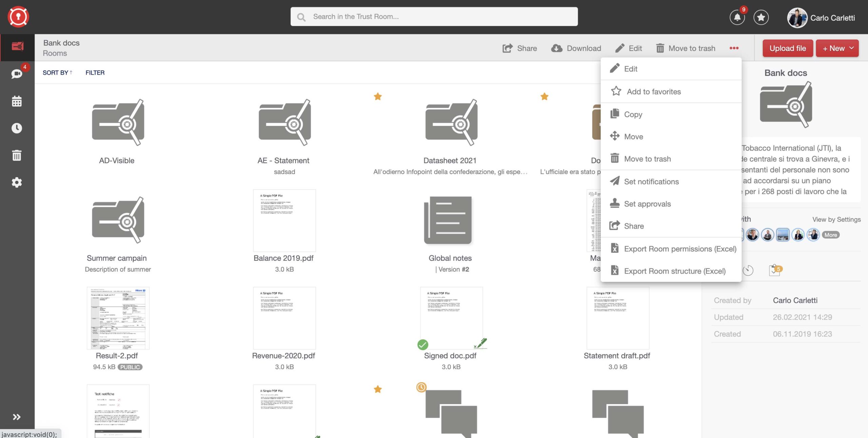868x438 pixels.
Task: Open the + New dropdown
Action: pos(837,48)
